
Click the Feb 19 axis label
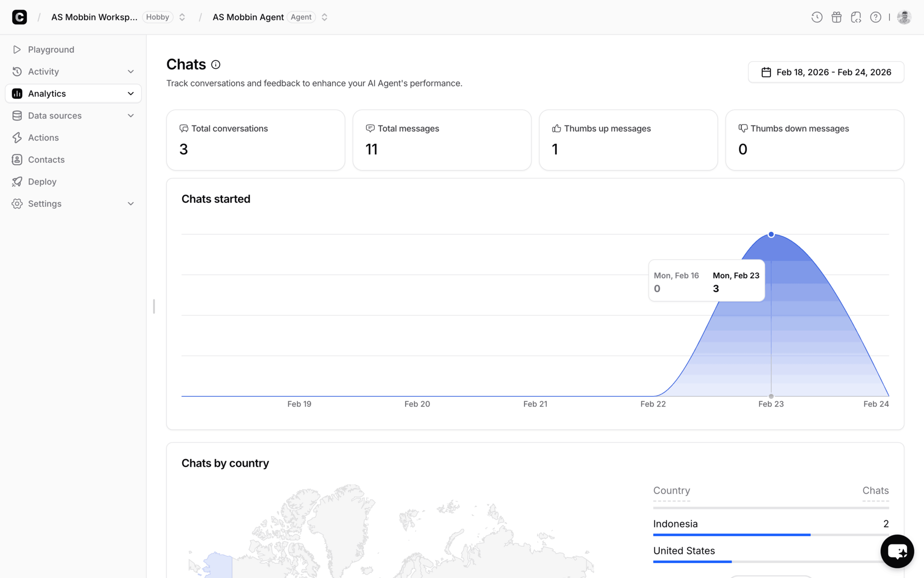click(299, 404)
